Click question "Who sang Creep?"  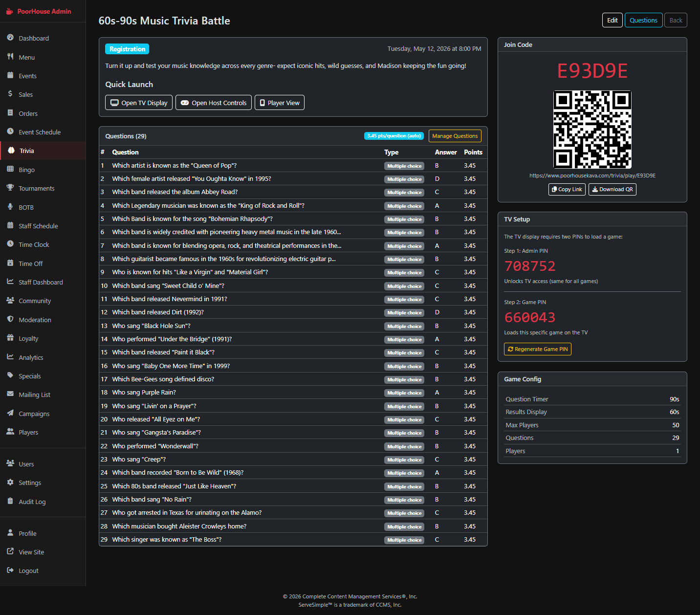tap(139, 460)
